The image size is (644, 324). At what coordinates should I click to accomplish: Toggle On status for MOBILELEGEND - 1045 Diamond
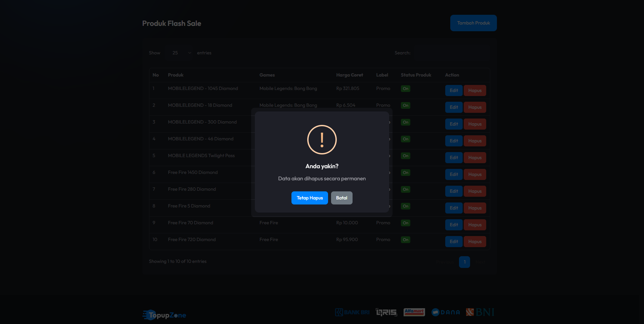405,89
